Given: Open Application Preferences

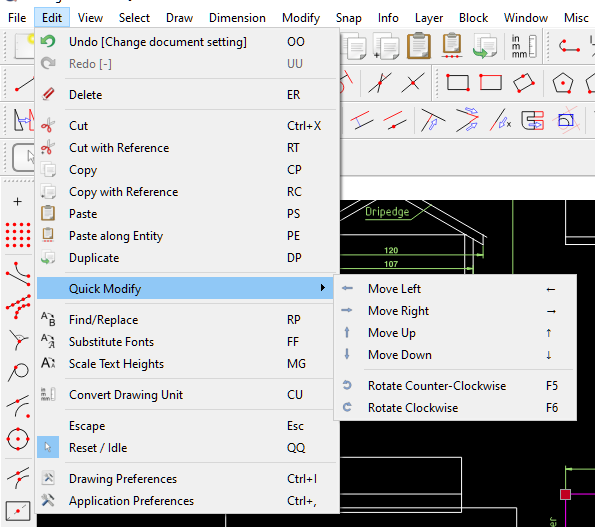Looking at the screenshot, I should tap(187, 501).
